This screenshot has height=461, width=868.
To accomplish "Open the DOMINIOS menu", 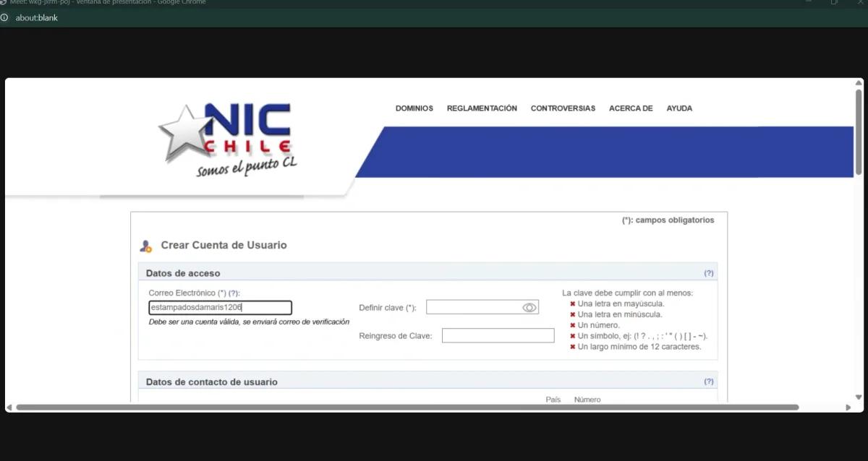I will pos(414,108).
